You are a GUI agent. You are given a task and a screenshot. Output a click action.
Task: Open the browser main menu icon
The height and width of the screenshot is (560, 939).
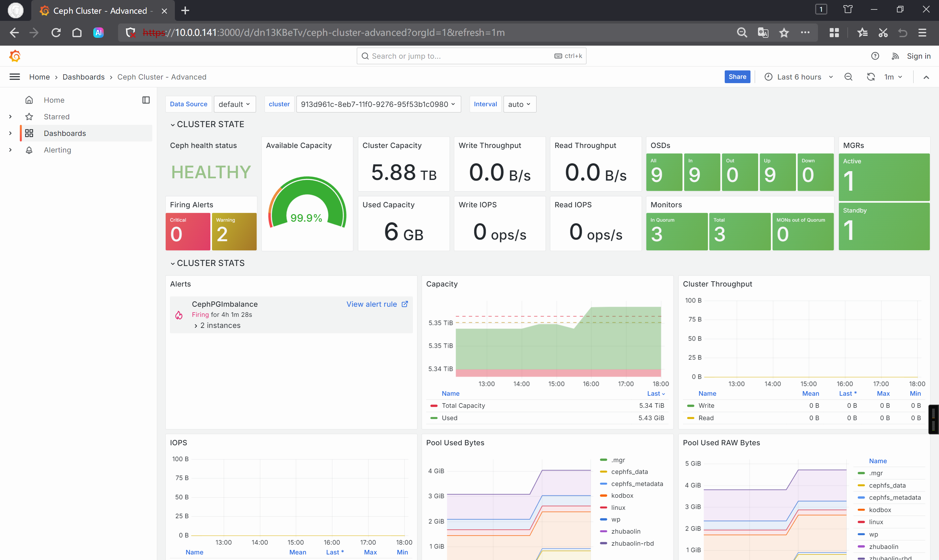coord(922,33)
